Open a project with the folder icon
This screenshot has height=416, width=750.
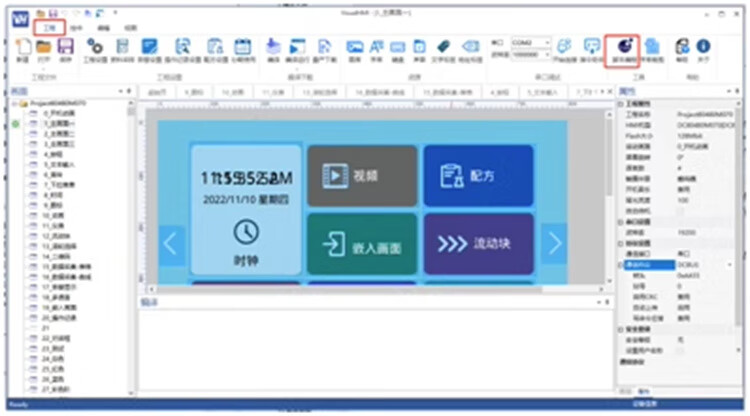[x=44, y=47]
